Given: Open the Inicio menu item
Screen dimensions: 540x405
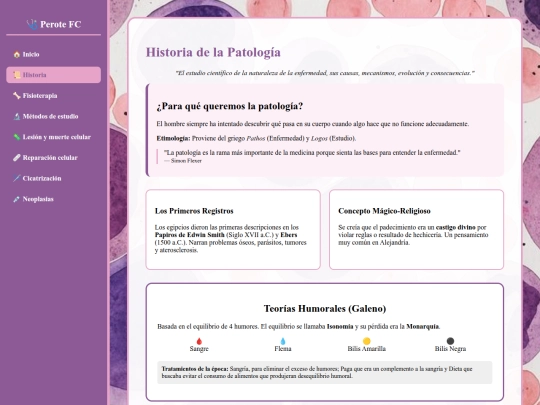Looking at the screenshot, I should click(53, 54).
